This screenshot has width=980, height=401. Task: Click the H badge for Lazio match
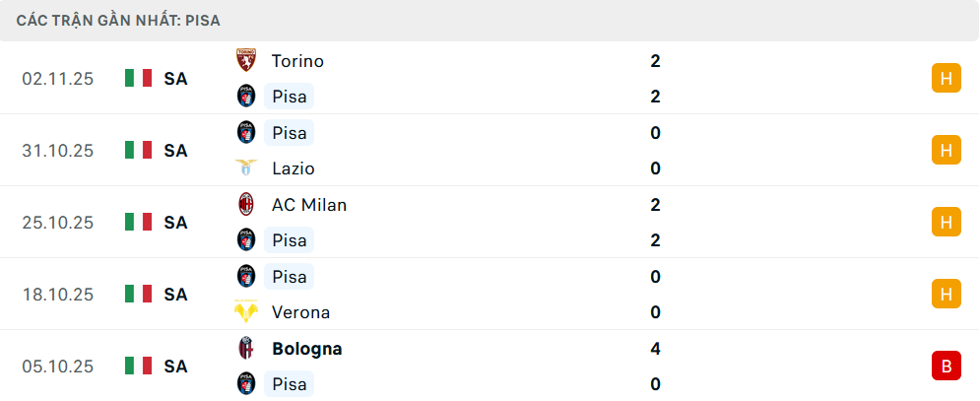coord(946,150)
